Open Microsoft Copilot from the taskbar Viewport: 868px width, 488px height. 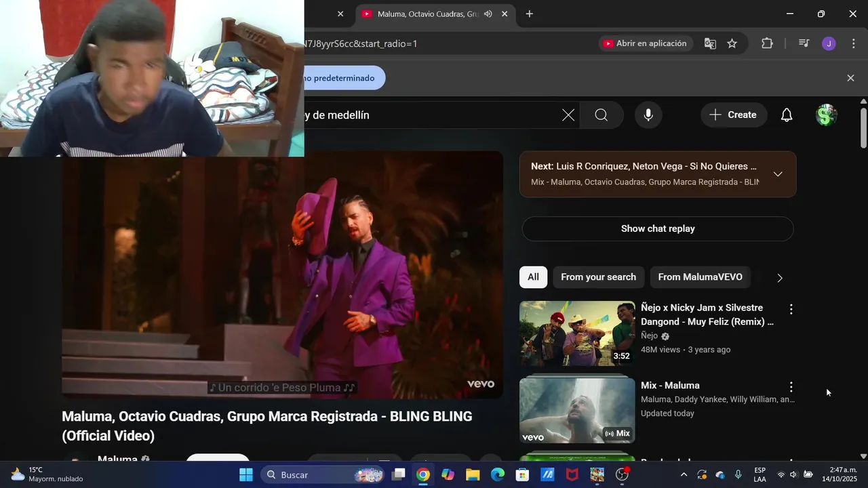coord(448,474)
